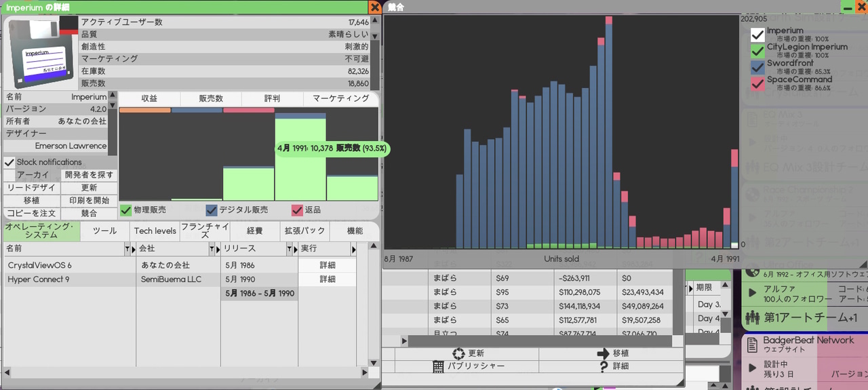Click the 開発者を探す button
This screenshot has width=868, height=390.
click(89, 175)
